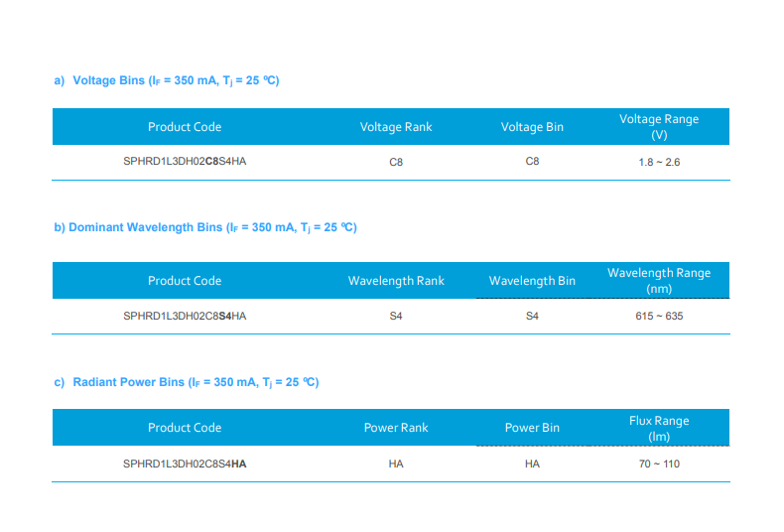784x532 pixels.
Task: Select the S4 value under Wavelength Rank
Action: click(x=396, y=316)
